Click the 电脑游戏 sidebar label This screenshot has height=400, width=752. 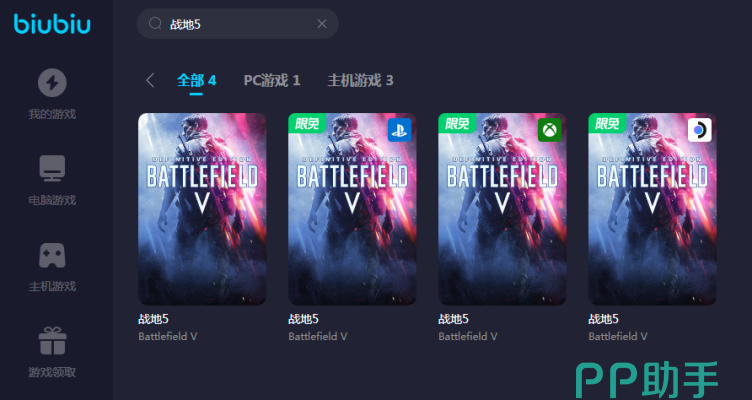(52, 200)
